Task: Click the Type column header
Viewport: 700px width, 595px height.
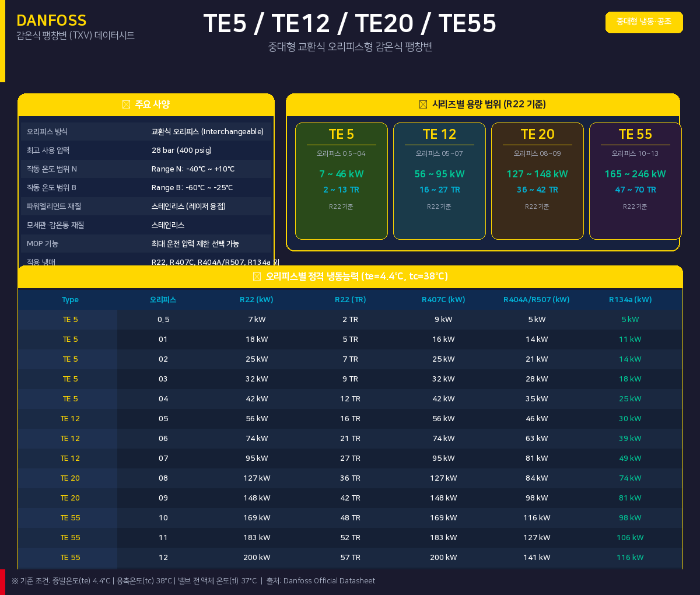Action: click(x=70, y=300)
